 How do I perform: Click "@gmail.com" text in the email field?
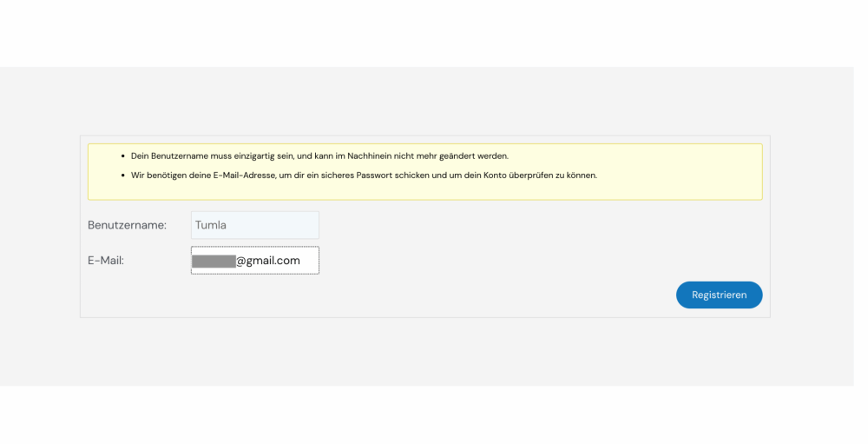point(268,261)
